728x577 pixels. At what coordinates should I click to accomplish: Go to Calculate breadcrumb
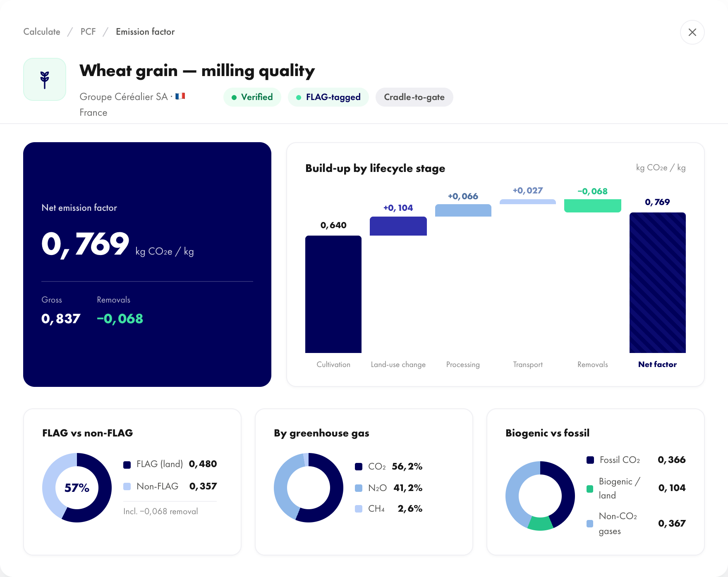pos(42,32)
